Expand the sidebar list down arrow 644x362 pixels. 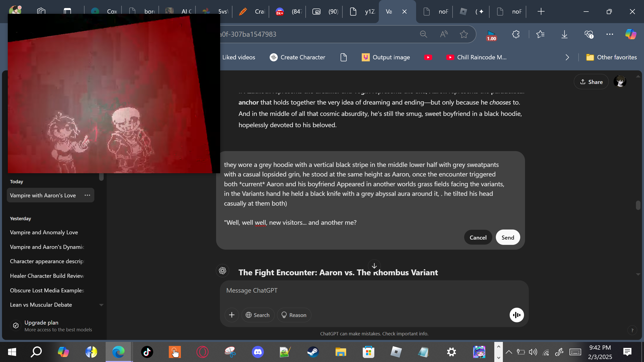tap(101, 305)
